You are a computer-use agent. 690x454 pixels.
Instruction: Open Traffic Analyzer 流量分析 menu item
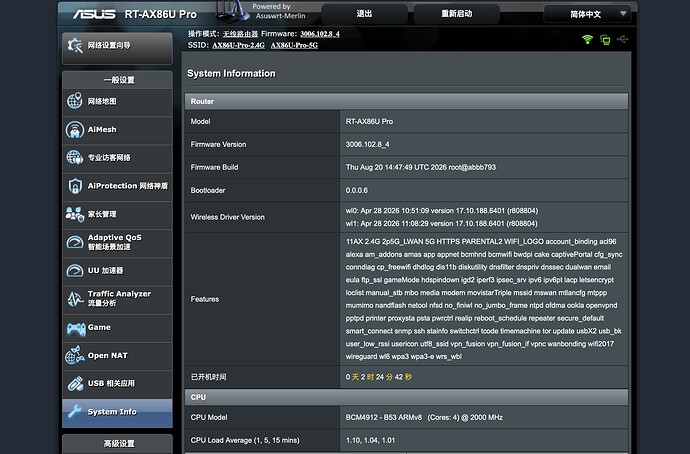click(117, 299)
